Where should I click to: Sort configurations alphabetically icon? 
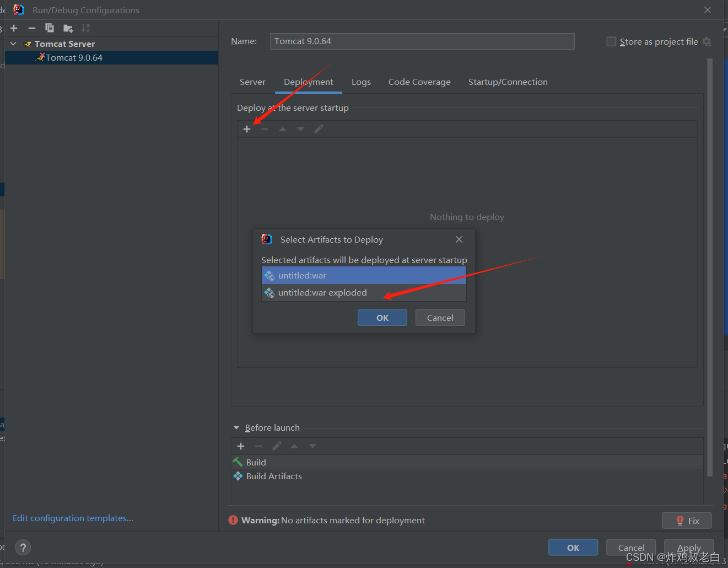pyautogui.click(x=85, y=28)
